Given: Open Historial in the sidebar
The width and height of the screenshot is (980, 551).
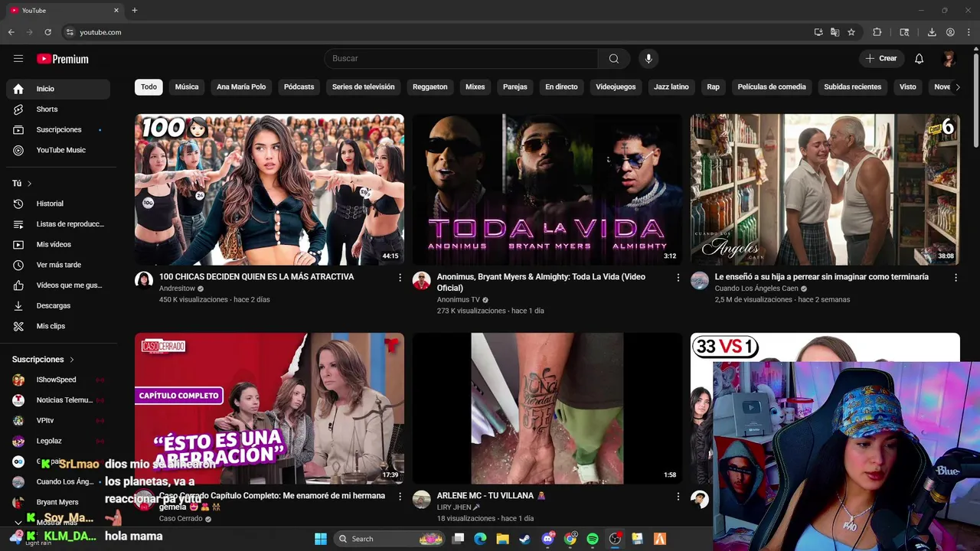Looking at the screenshot, I should tap(58, 204).
